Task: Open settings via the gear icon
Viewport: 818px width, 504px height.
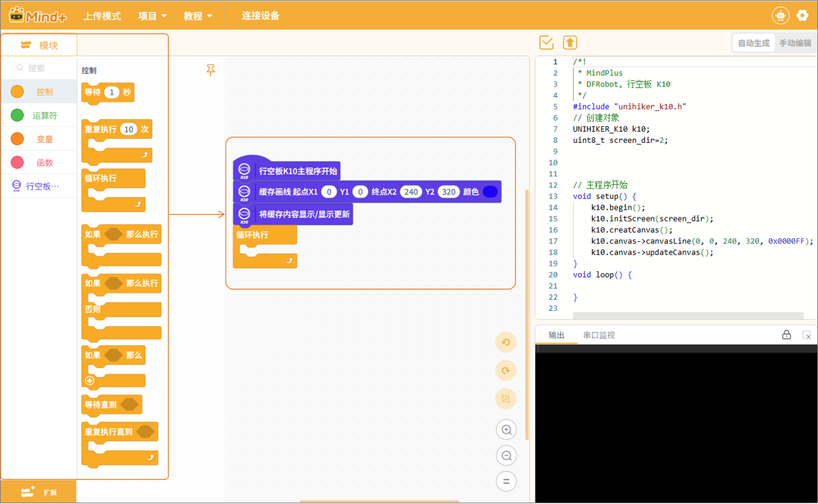Action: 803,15
